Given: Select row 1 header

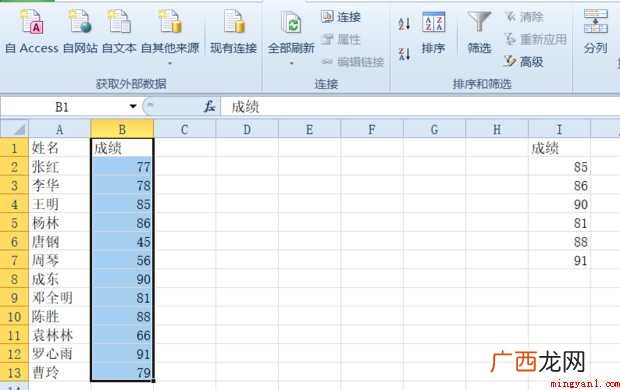Looking at the screenshot, I should [14, 148].
